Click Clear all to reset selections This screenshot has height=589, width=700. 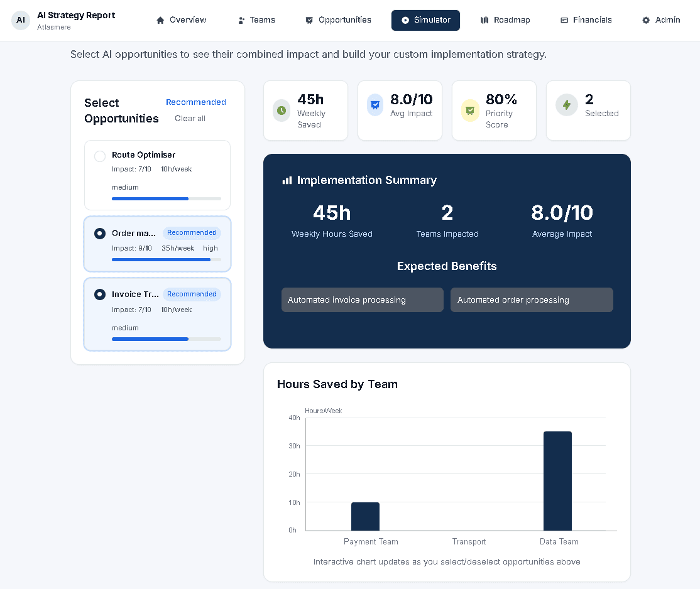[190, 118]
